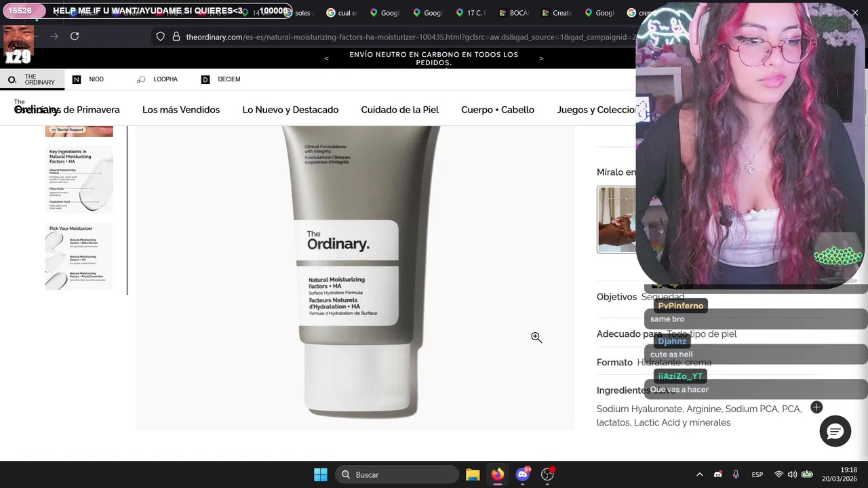
Task: Select Pick Your Moisturizer thumbnail
Action: tap(79, 256)
